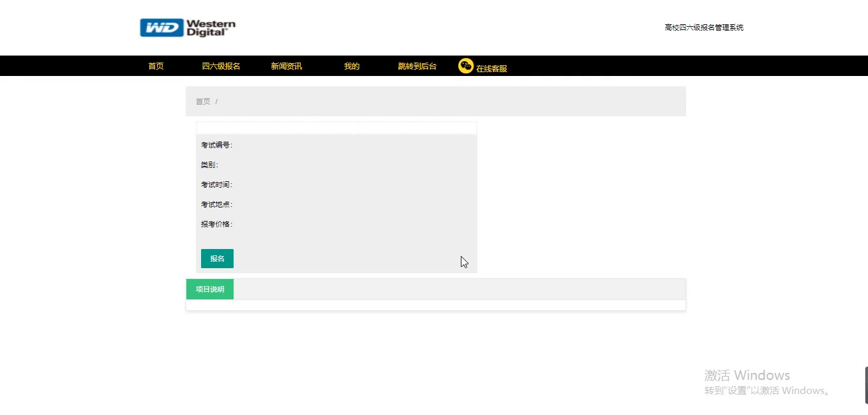Open the WeChat 在线客服 icon

(x=466, y=66)
